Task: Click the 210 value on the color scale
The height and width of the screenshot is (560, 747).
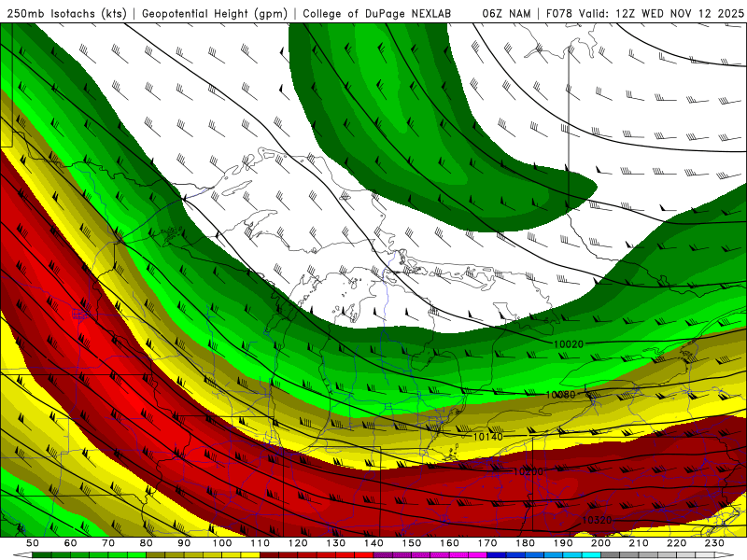Action: coord(639,543)
